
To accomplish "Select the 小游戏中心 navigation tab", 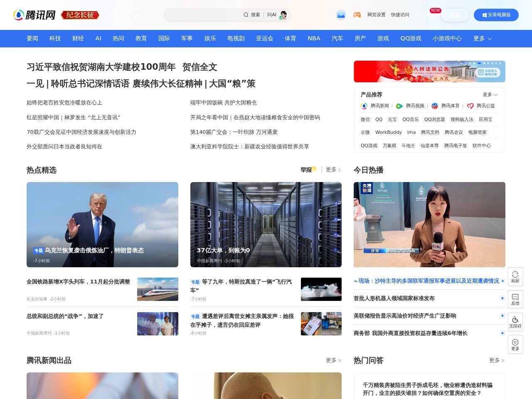I will click(x=447, y=38).
